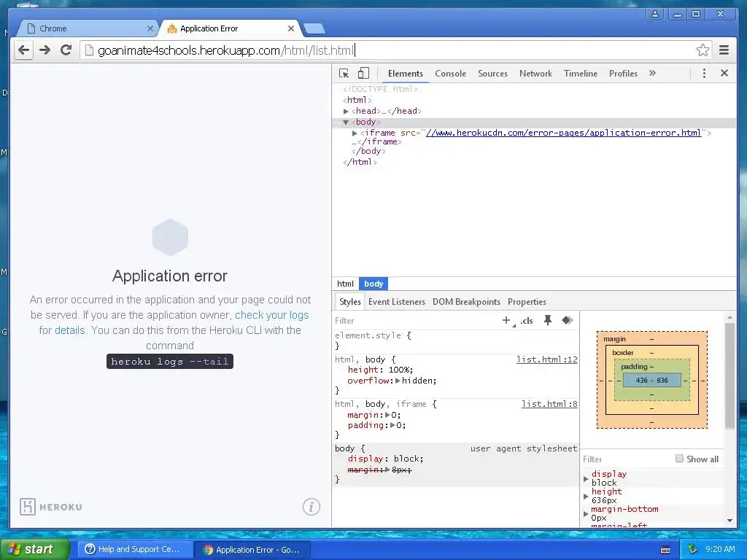The image size is (747, 560).
Task: Switch to the Sources tab
Action: [x=492, y=74]
